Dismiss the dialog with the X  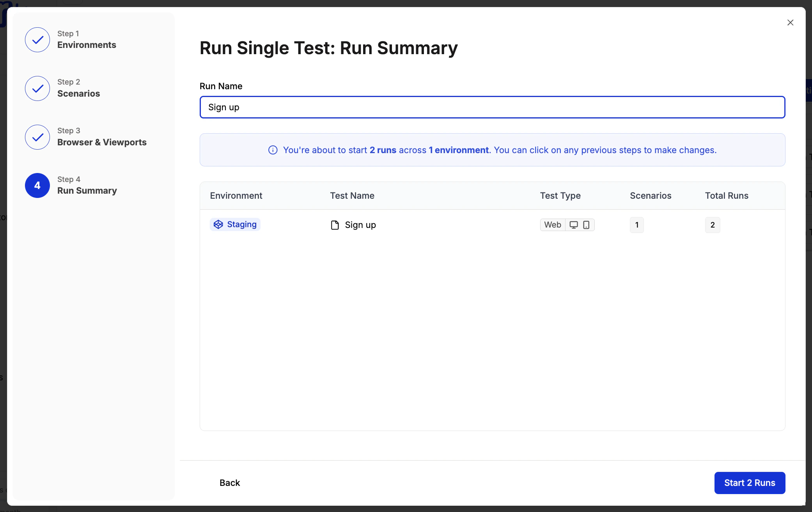point(791,22)
